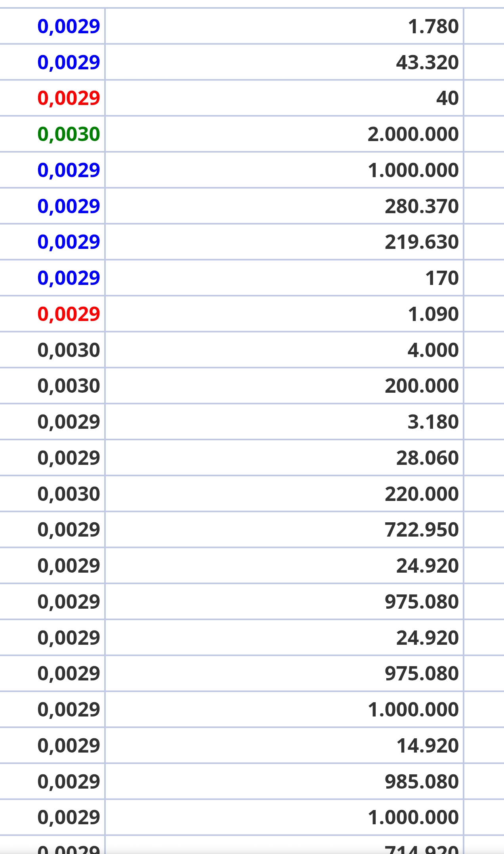The image size is (504, 854).
Task: Select the black 0,0030 price beside 4.000
Action: point(69,350)
